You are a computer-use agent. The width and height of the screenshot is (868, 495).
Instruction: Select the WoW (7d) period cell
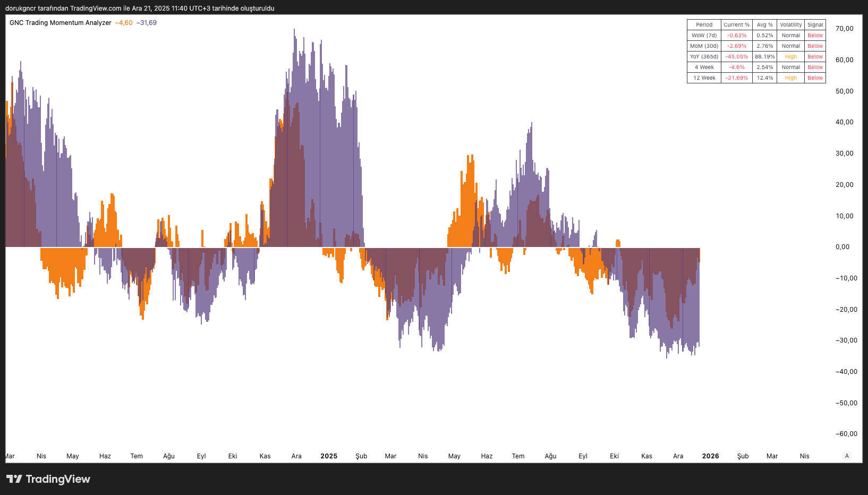click(x=704, y=36)
